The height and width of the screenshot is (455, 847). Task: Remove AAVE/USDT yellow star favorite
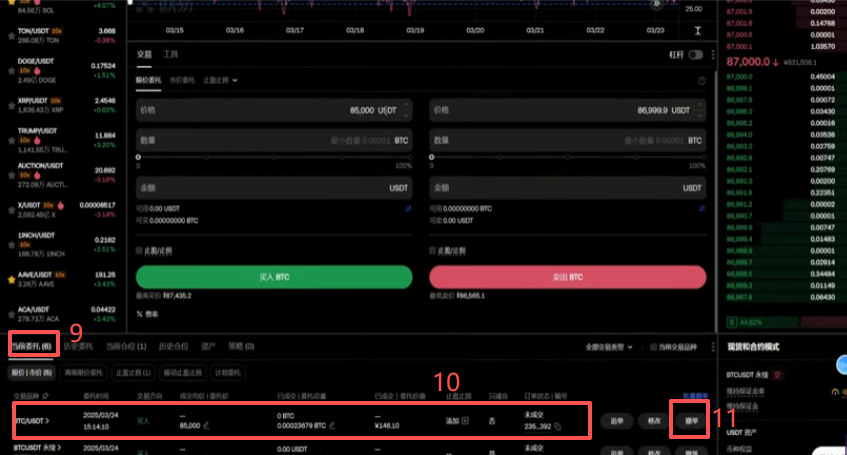point(11,279)
